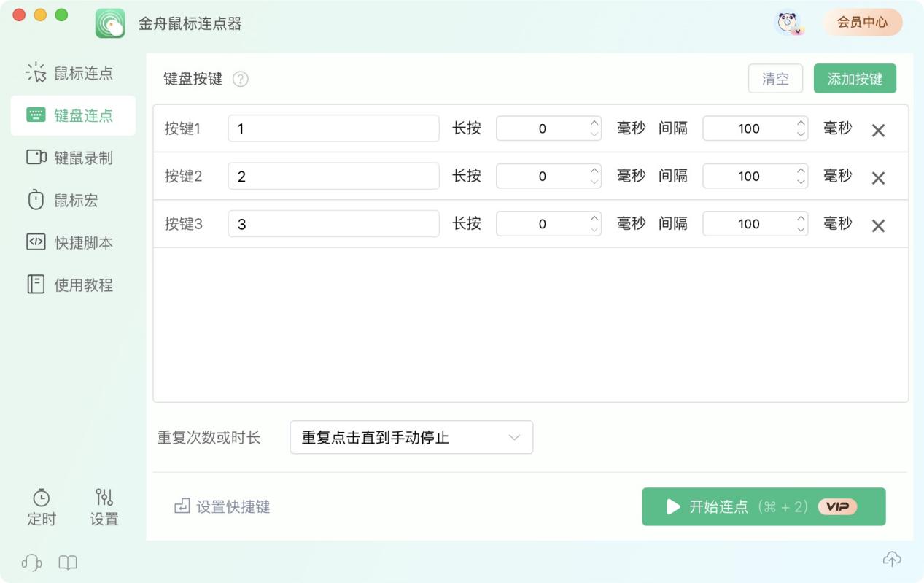Click the 金舟鼠标连点器 app logo
Screen dimensions: 924x583
click(110, 23)
